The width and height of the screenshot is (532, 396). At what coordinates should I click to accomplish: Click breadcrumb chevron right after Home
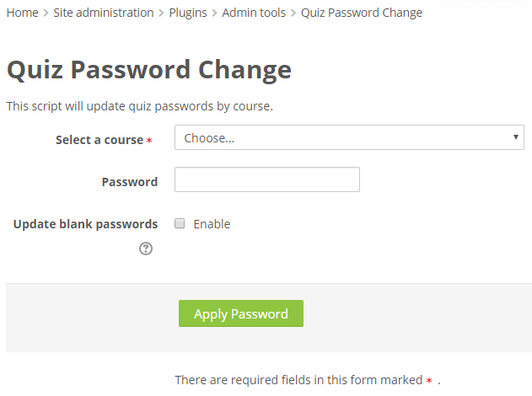[46, 13]
